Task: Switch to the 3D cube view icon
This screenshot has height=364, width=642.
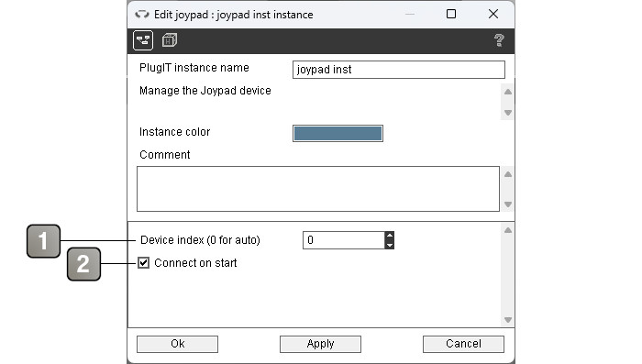Action: point(169,40)
